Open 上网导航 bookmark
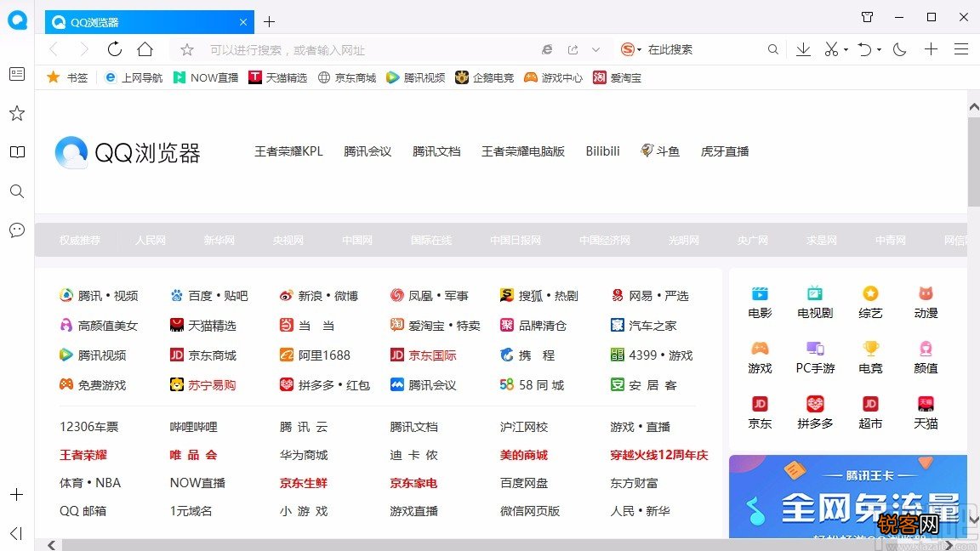This screenshot has height=551, width=980. [x=134, y=77]
